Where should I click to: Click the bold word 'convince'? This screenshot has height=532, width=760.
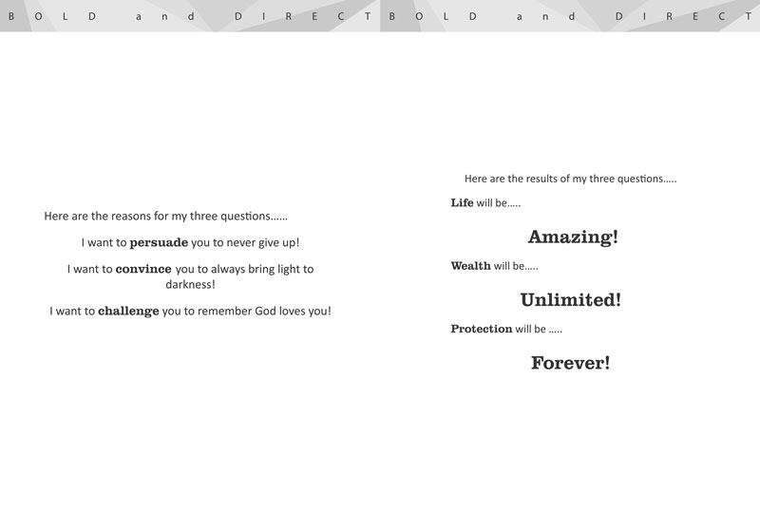pos(143,269)
